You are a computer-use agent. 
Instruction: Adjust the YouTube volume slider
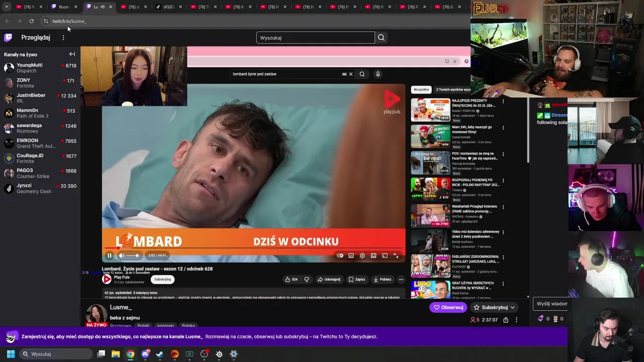click(x=132, y=255)
